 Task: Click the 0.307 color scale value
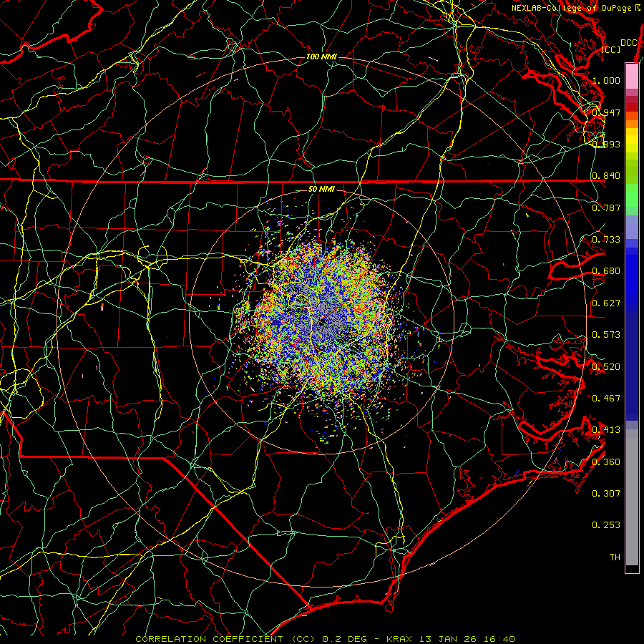(x=606, y=494)
